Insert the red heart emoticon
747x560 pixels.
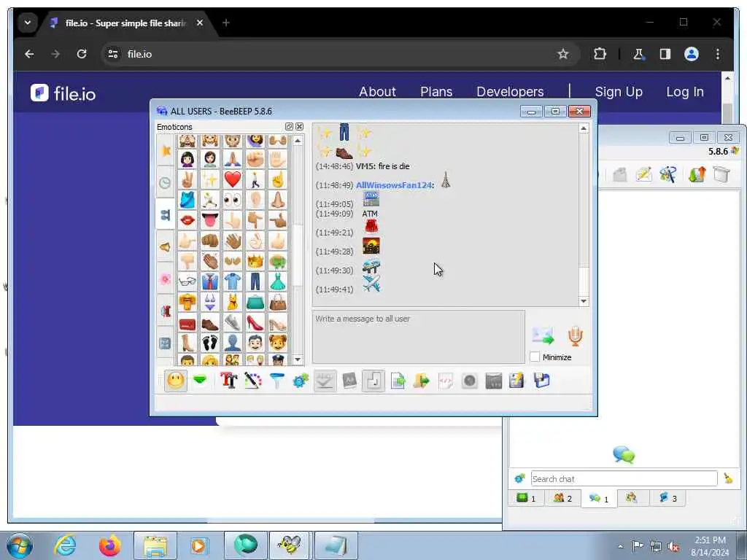click(x=233, y=179)
